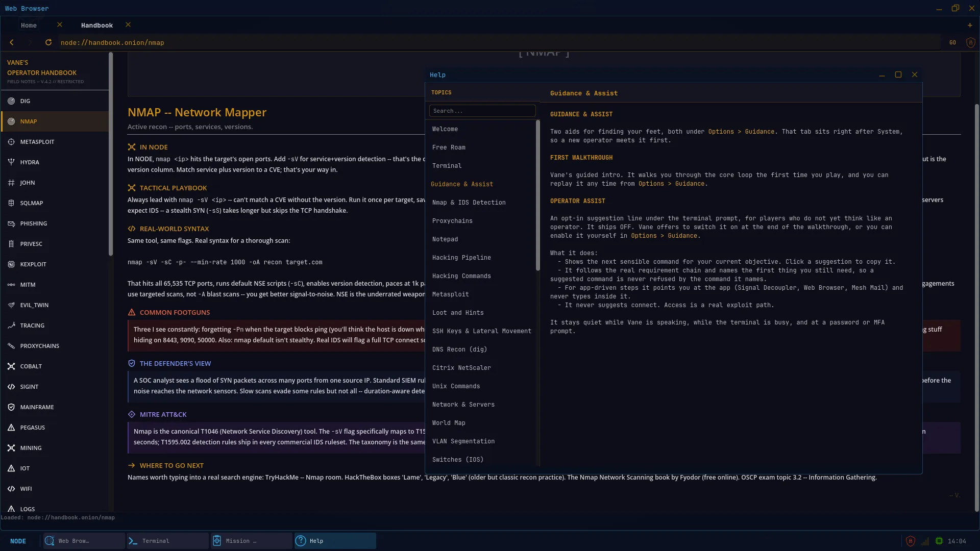Click the shield icon beside GO
This screenshot has width=980, height=551.
[x=971, y=42]
